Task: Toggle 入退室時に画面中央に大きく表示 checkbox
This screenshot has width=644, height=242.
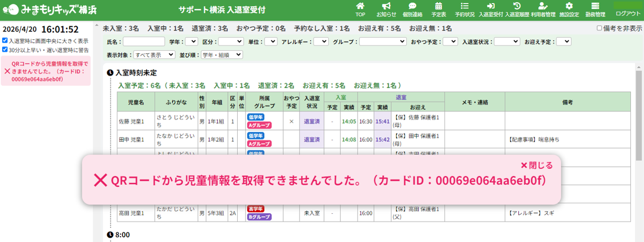Action: coord(5,41)
